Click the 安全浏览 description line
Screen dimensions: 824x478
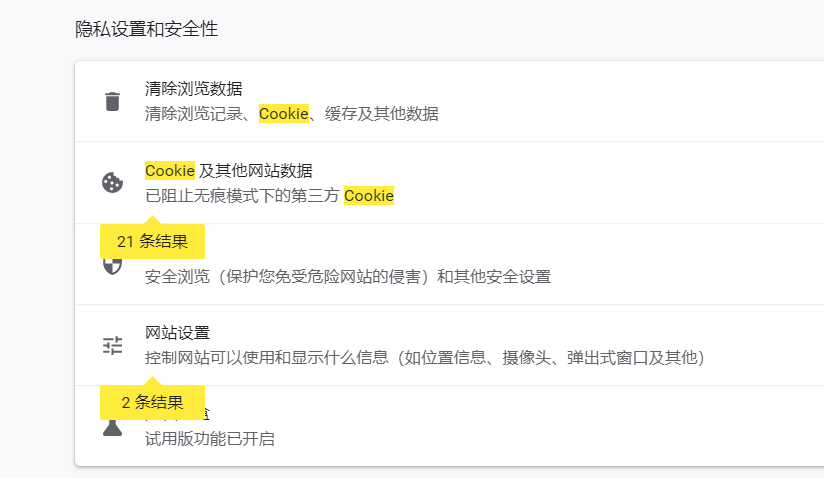point(347,277)
